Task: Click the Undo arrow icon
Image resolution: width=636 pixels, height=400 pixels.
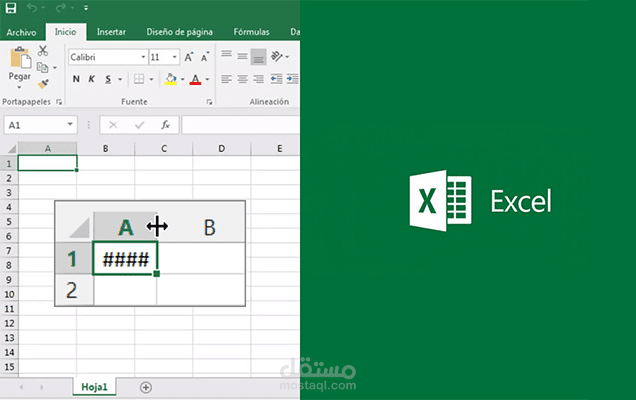Action: [32, 8]
